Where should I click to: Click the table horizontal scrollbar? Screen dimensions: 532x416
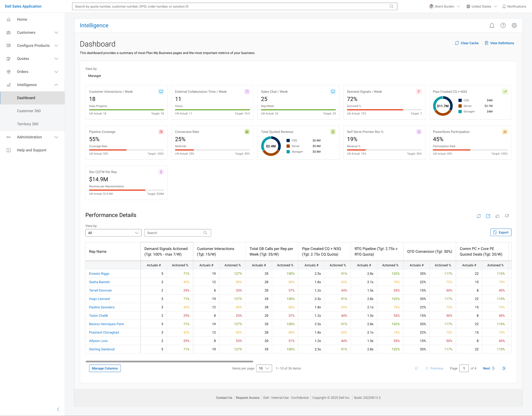169,361
